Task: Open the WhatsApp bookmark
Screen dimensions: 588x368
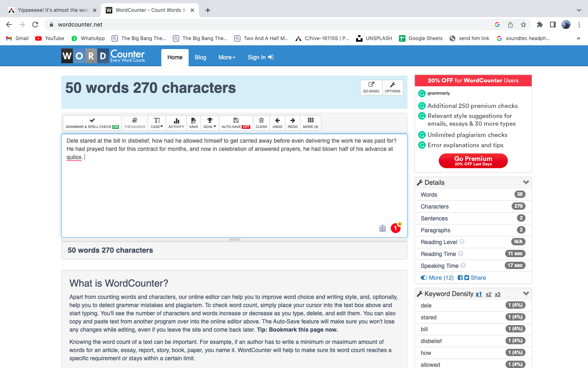Action: point(88,38)
